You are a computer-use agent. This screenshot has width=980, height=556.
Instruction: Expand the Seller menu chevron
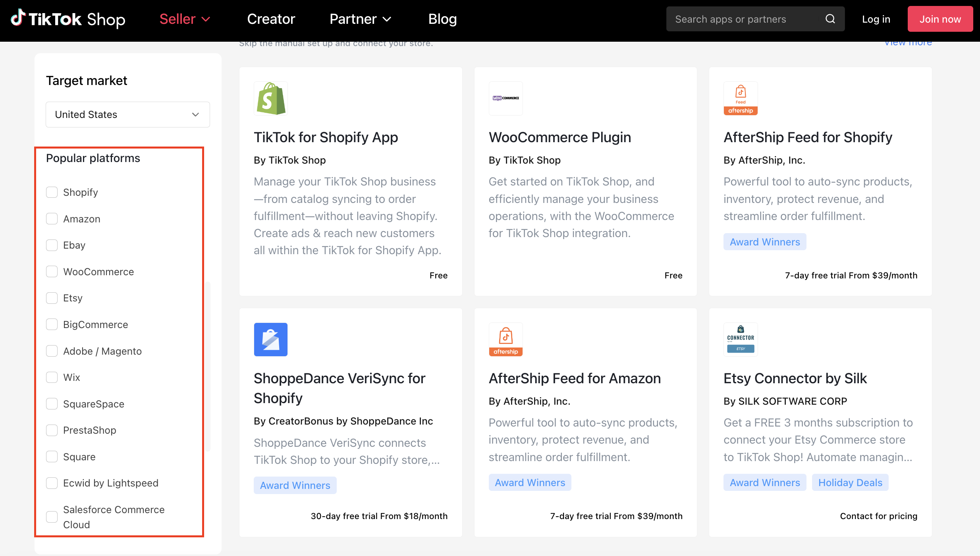pyautogui.click(x=206, y=19)
